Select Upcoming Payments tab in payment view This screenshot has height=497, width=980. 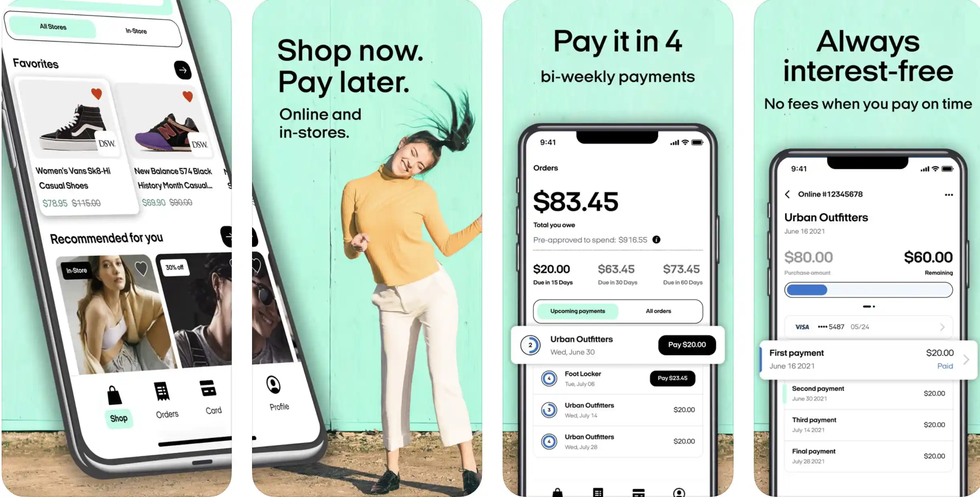coord(578,311)
